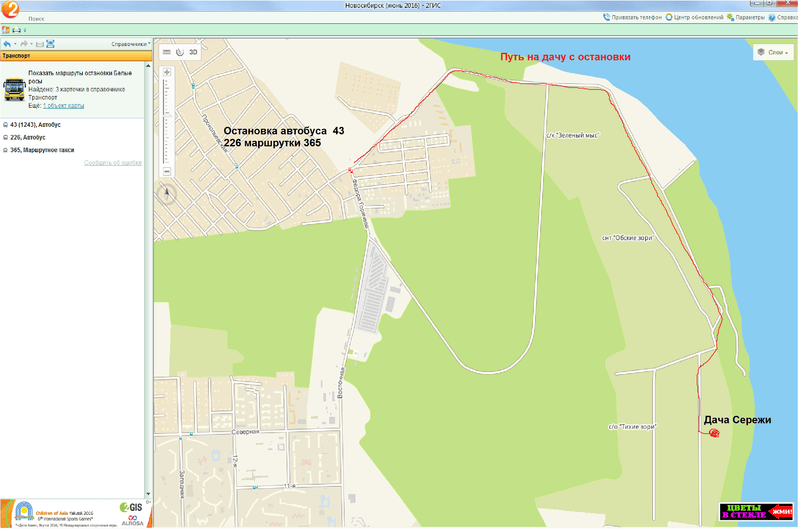
Task: Click the gear icon beside Параметры
Action: (x=731, y=17)
